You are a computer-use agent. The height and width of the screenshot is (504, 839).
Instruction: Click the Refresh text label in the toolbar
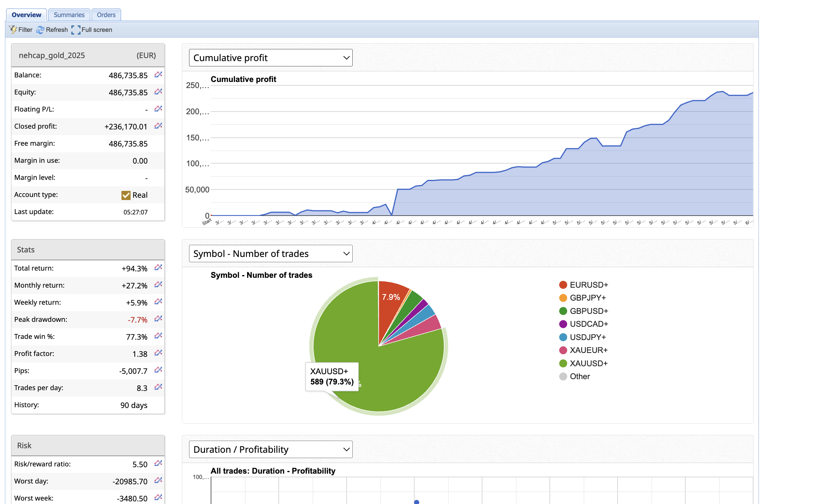point(57,30)
